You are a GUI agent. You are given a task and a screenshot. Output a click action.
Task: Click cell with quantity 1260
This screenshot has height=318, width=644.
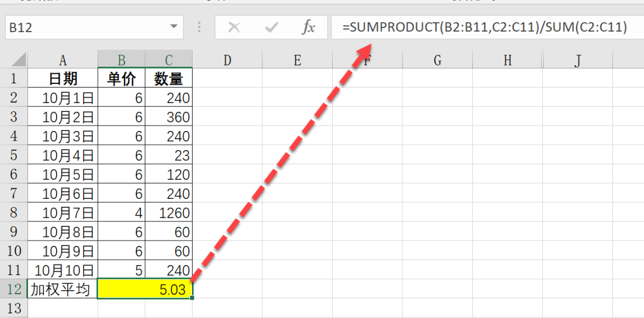[x=169, y=213]
